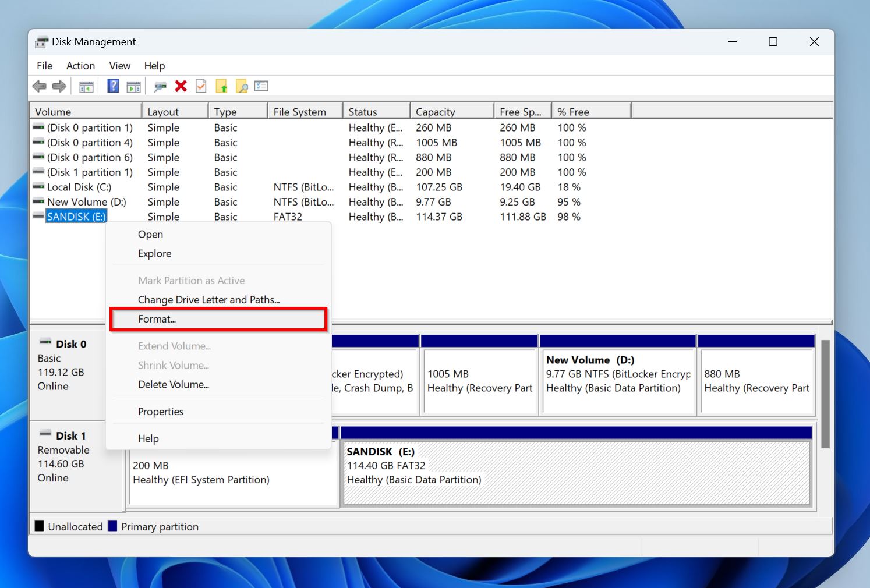Select Properties in the context menu

[x=161, y=411]
